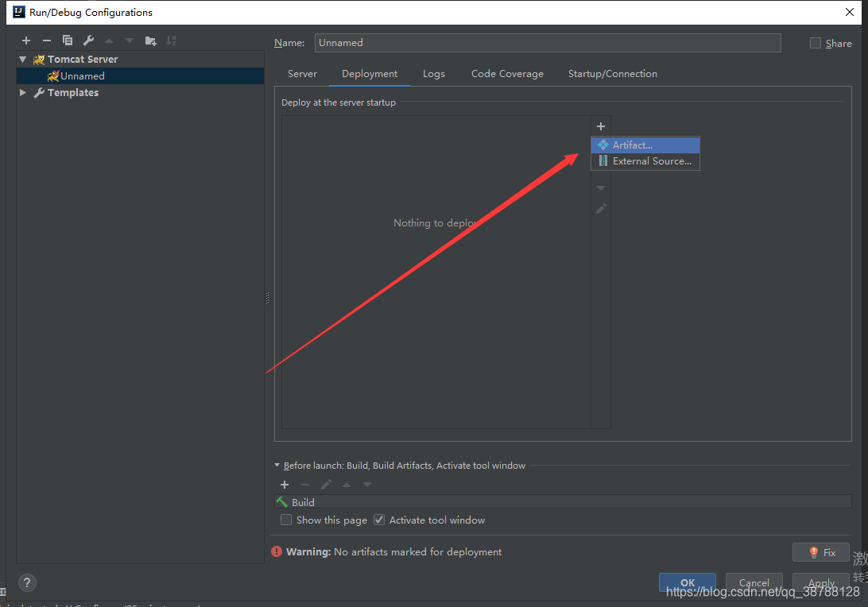The image size is (868, 607).
Task: Open help with the question mark icon
Action: [27, 582]
